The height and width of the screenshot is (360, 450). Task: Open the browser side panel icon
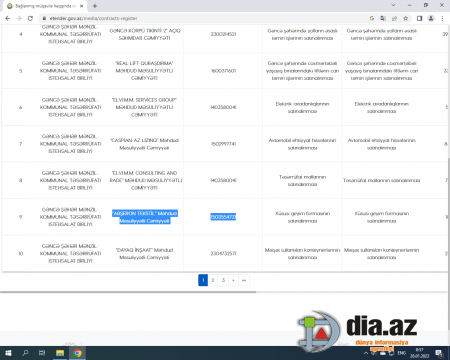[420, 18]
